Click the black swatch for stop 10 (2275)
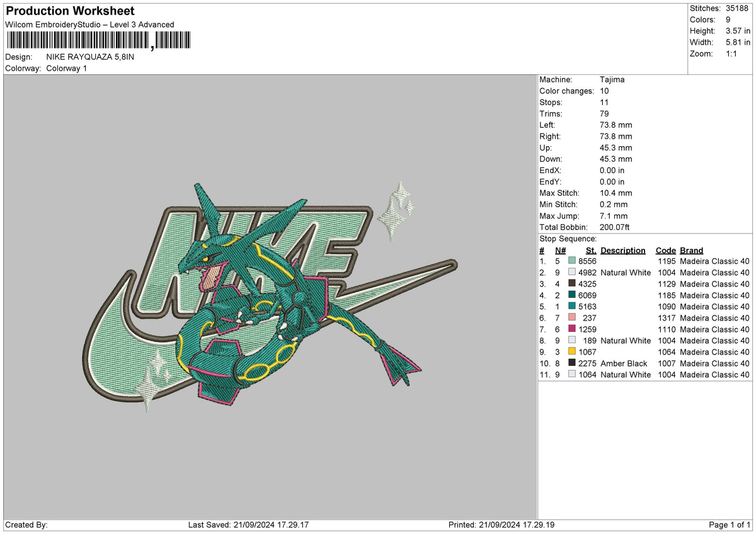The width and height of the screenshot is (756, 534). point(571,363)
